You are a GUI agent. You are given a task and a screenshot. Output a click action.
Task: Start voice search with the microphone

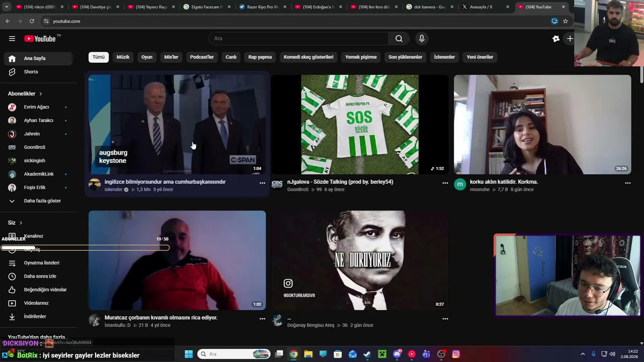422,39
